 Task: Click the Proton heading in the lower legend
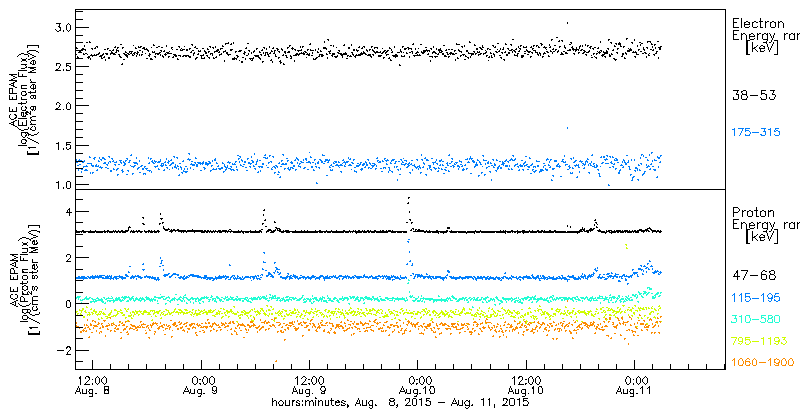(x=754, y=213)
